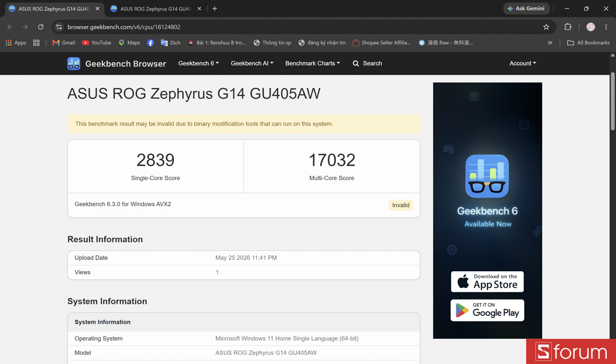Open a new tab with the plus button
Viewport: 616px width, 364px height.
click(x=215, y=9)
